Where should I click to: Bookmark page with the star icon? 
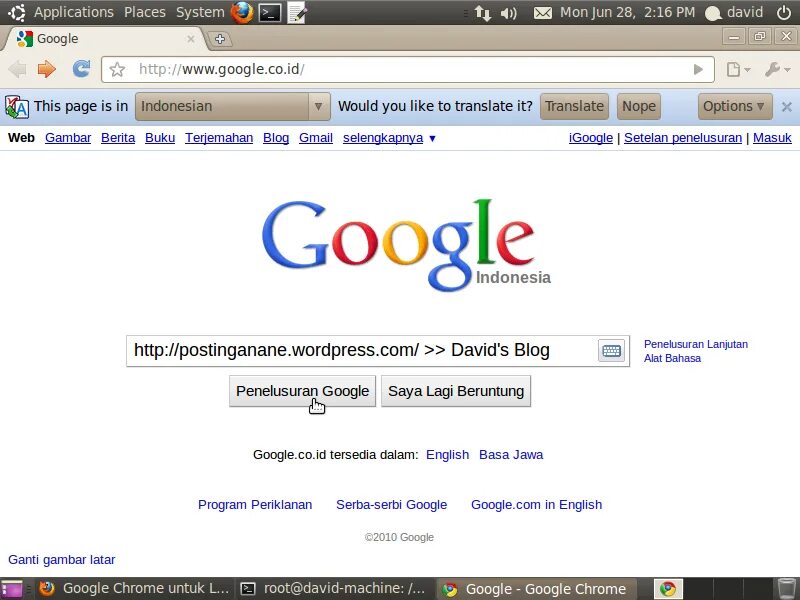coord(117,69)
